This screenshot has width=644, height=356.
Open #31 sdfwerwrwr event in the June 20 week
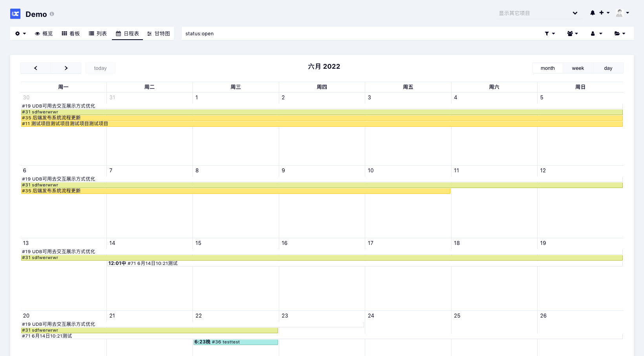click(150, 330)
